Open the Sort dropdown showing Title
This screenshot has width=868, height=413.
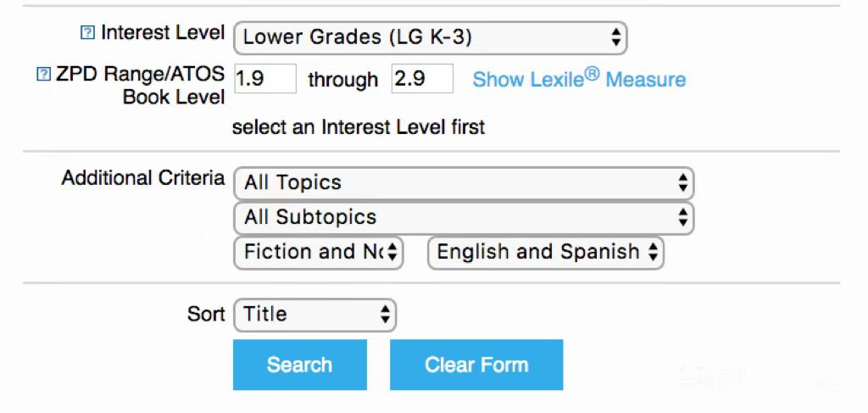(x=314, y=315)
